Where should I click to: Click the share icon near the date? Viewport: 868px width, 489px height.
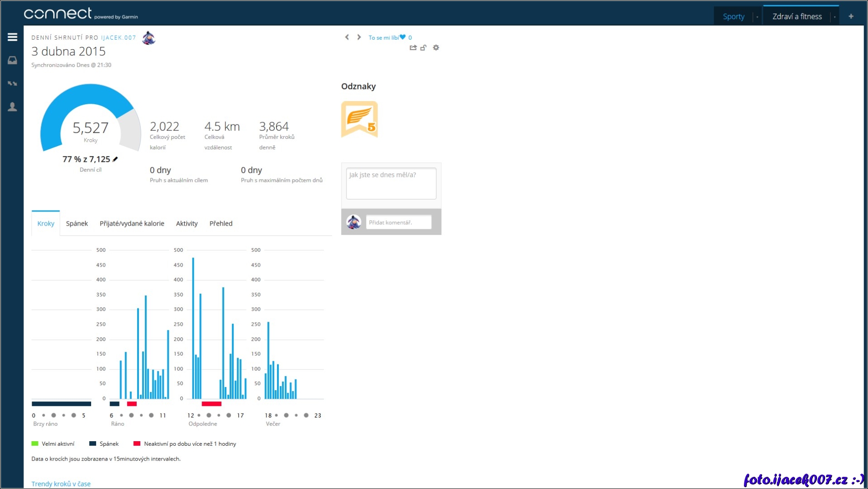tap(413, 47)
